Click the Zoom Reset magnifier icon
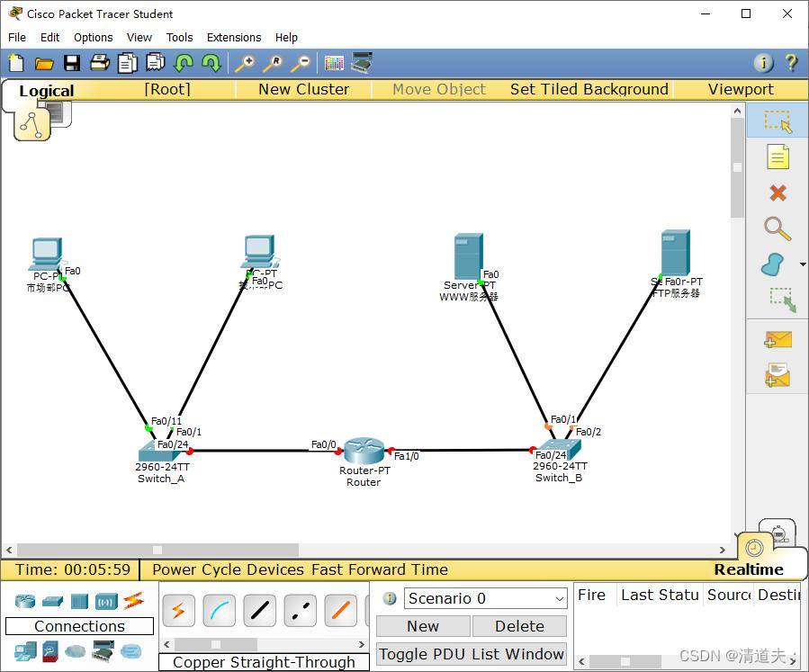This screenshot has width=809, height=672. pyautogui.click(x=273, y=63)
